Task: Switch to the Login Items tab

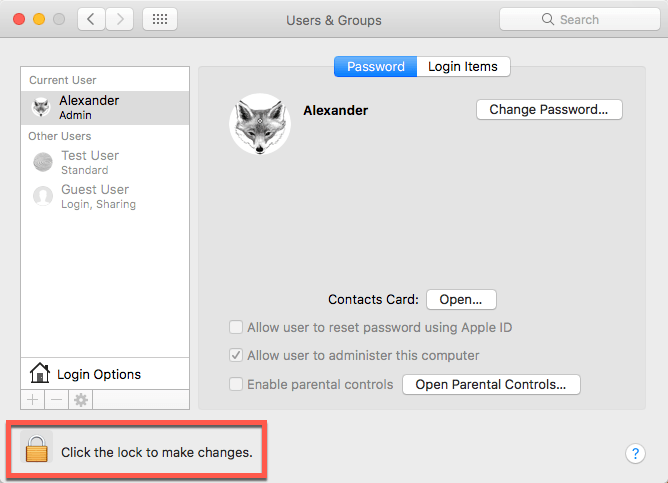Action: point(463,67)
